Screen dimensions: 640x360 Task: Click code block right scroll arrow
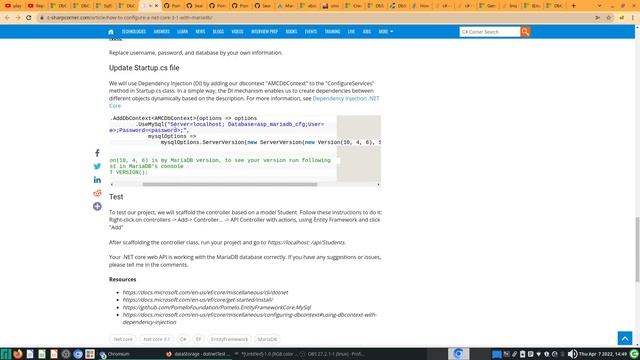[378, 184]
